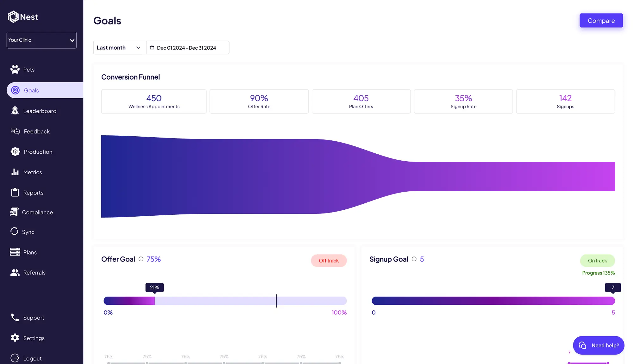
Task: Open the Dec 01 - Dec 31 date picker
Action: [187, 48]
